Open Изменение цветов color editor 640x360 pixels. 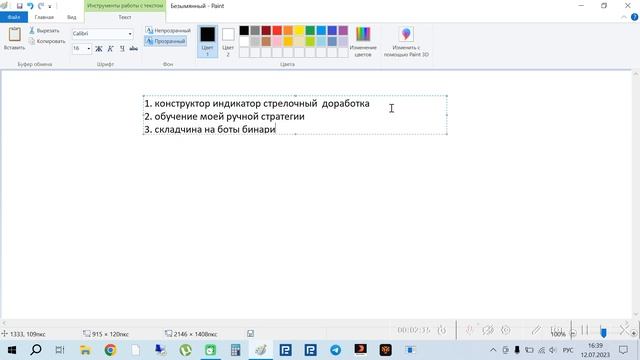pos(363,41)
